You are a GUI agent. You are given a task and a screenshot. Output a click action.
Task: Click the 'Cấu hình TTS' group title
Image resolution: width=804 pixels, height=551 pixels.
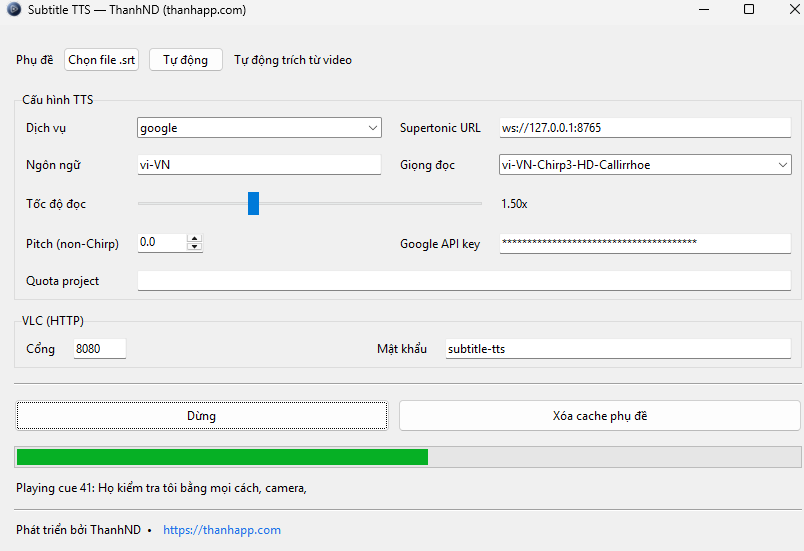point(57,99)
